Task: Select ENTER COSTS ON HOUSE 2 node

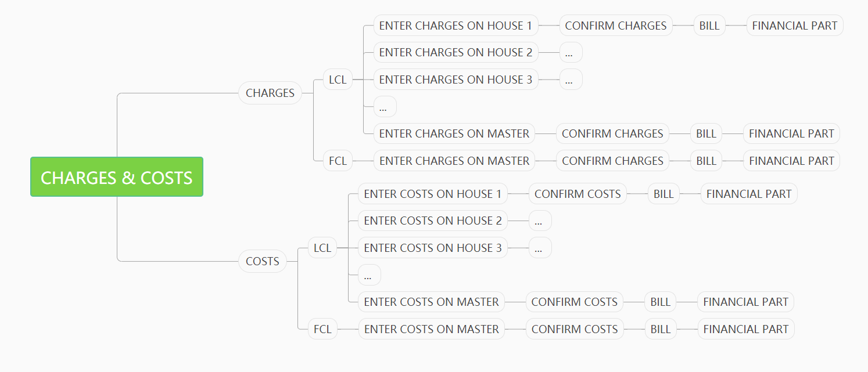Action: point(433,221)
